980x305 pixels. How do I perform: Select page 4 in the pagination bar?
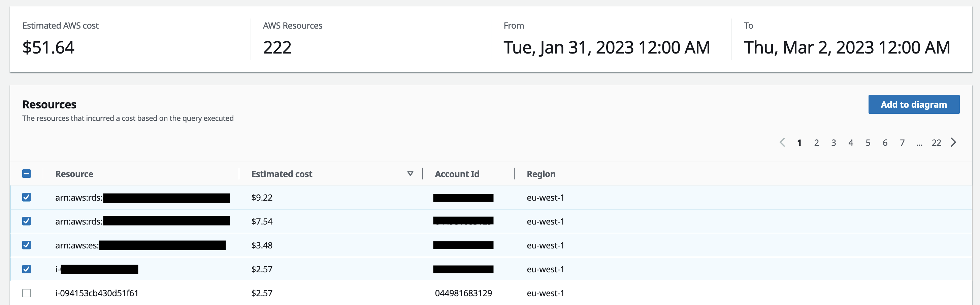[x=851, y=142]
